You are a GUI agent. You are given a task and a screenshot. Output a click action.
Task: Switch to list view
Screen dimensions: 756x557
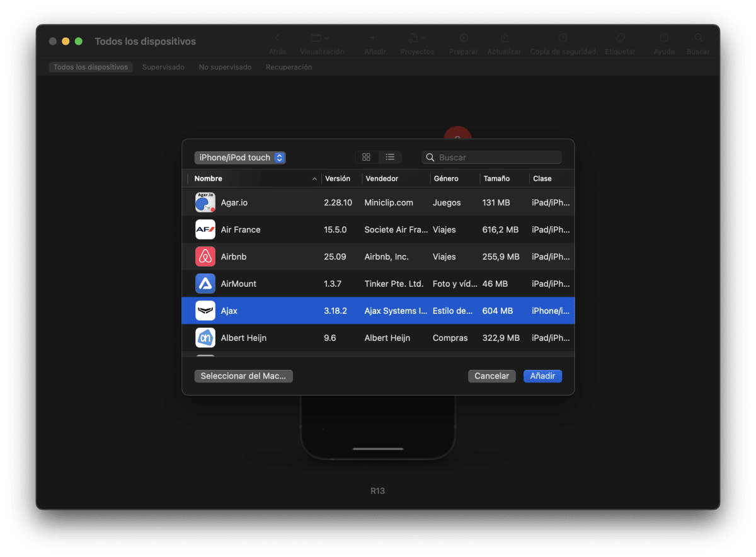tap(390, 157)
